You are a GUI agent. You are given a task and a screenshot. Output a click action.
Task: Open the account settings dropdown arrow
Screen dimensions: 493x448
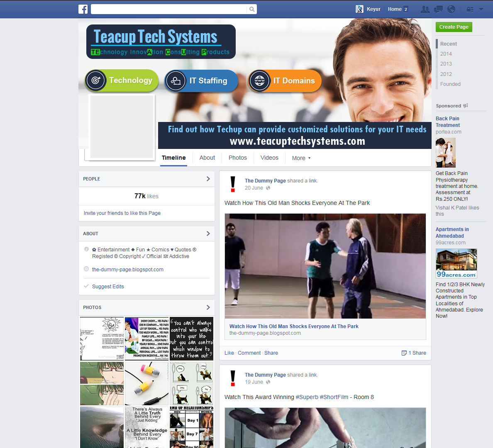[482, 9]
